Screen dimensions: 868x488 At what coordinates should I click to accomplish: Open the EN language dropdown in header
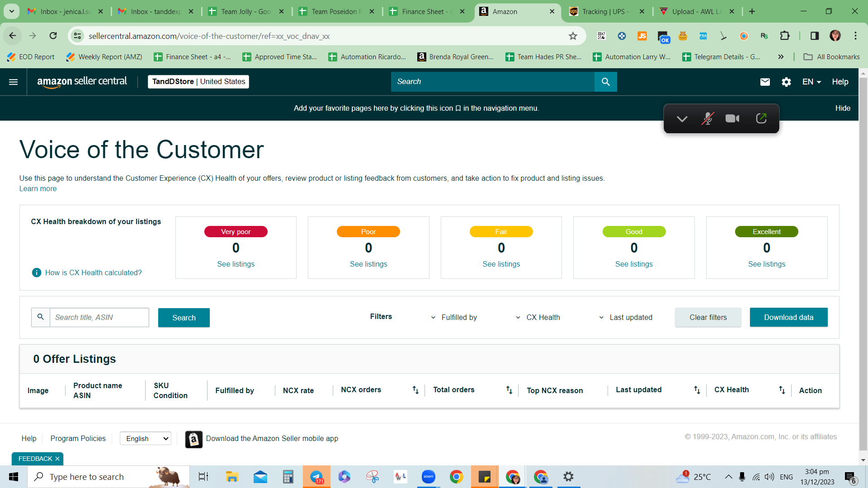[811, 82]
